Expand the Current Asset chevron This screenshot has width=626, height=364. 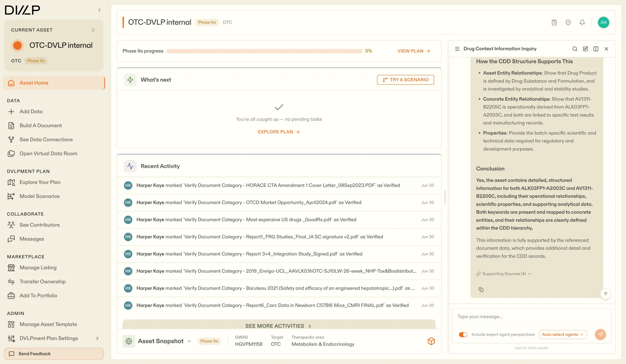[93, 30]
